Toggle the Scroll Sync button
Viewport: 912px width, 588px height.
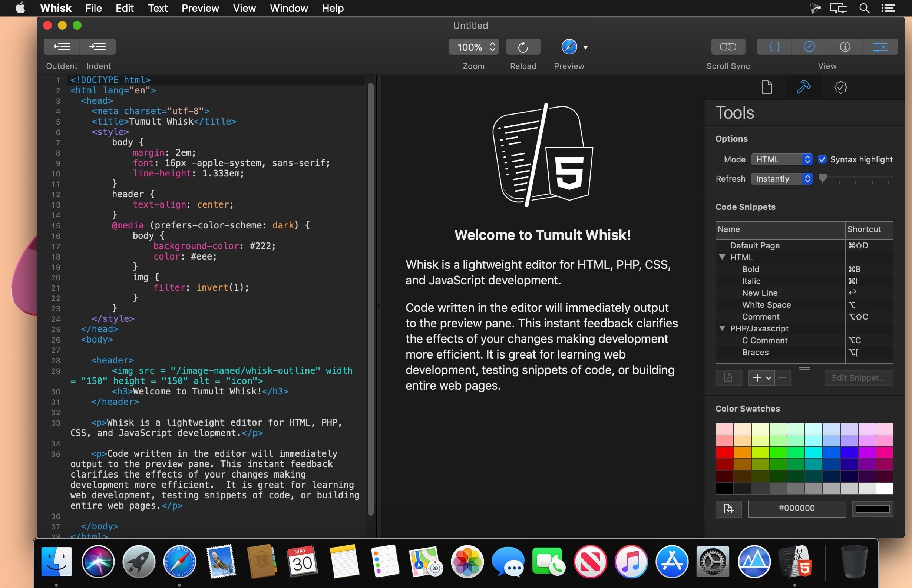[728, 47]
